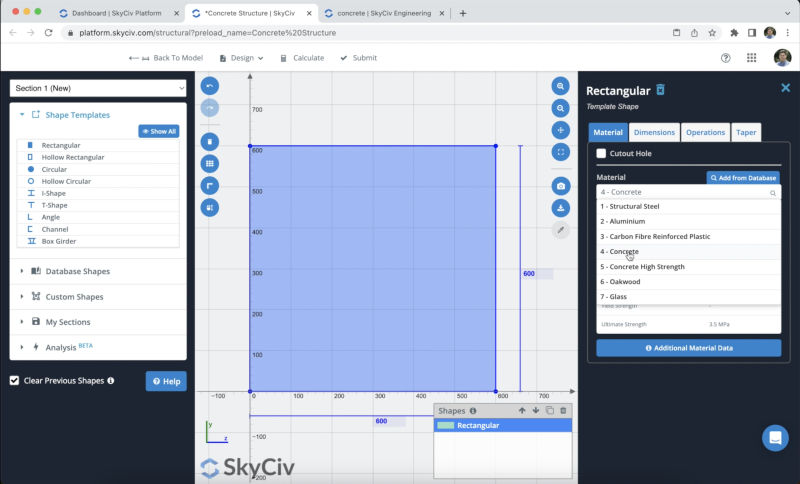Open the browser tab list chevron
Screen dimensions: 800x484
[787, 13]
